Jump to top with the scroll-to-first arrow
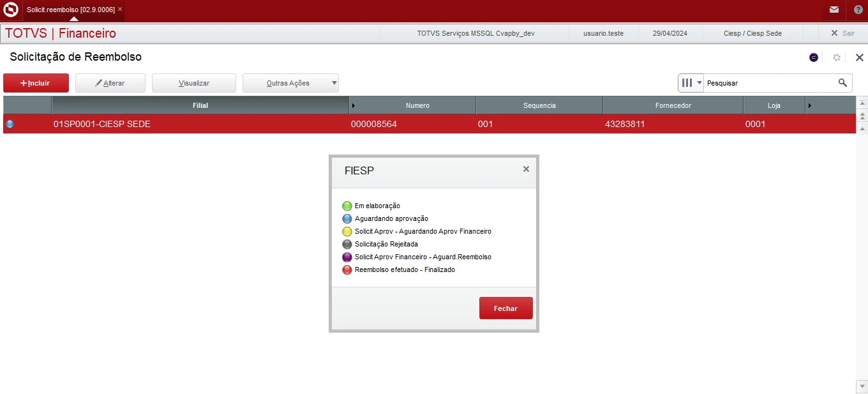This screenshot has width=868, height=394. [862, 103]
